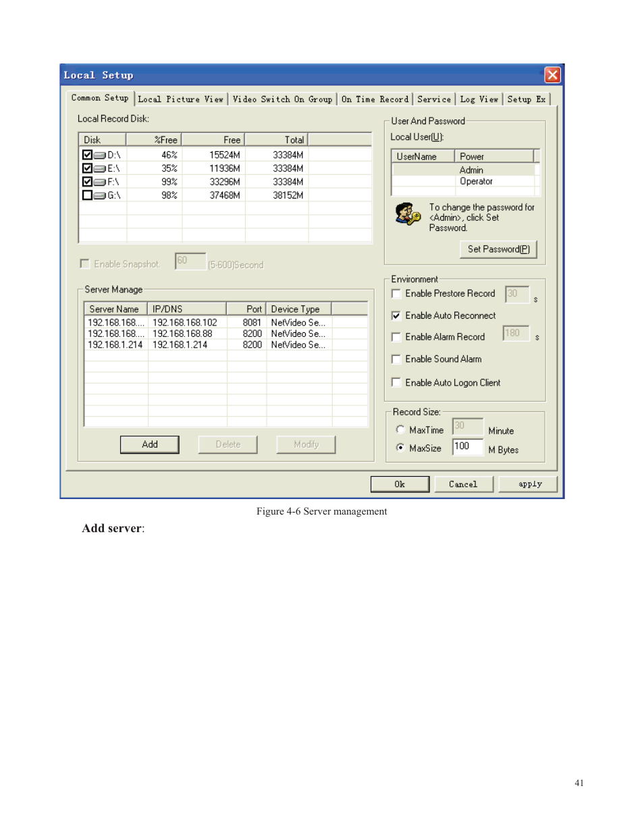
Task: Click the Port column header
Action: 246,309
